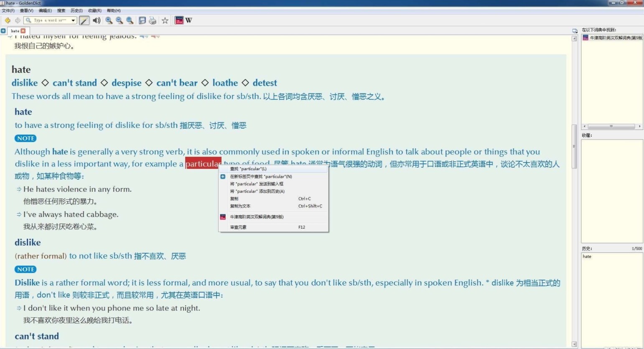Go forward with the greyed right arrow

pos(18,20)
